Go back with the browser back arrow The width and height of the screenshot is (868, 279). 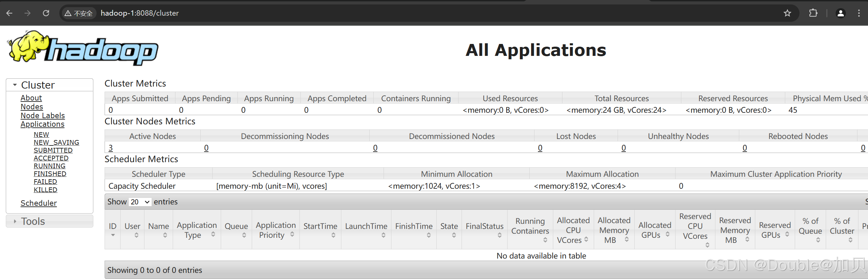[10, 13]
